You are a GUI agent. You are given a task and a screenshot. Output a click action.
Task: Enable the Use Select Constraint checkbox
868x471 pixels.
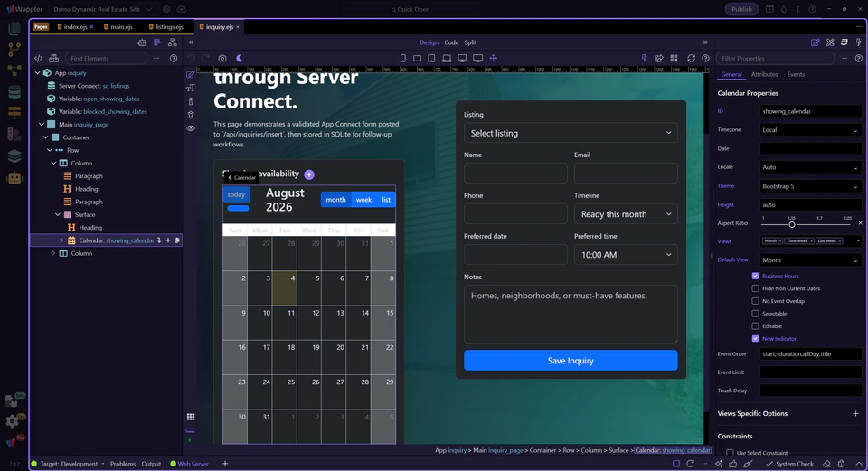(x=730, y=453)
